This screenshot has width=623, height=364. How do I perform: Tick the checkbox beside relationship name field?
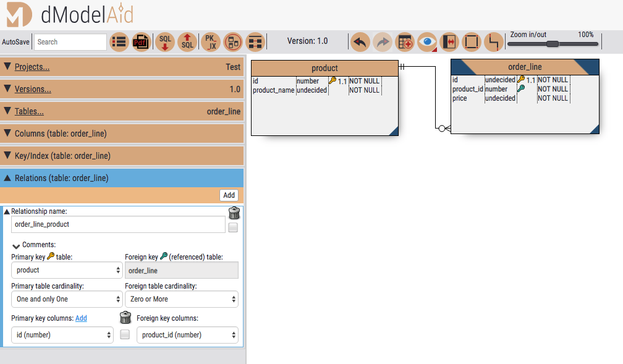point(233,227)
